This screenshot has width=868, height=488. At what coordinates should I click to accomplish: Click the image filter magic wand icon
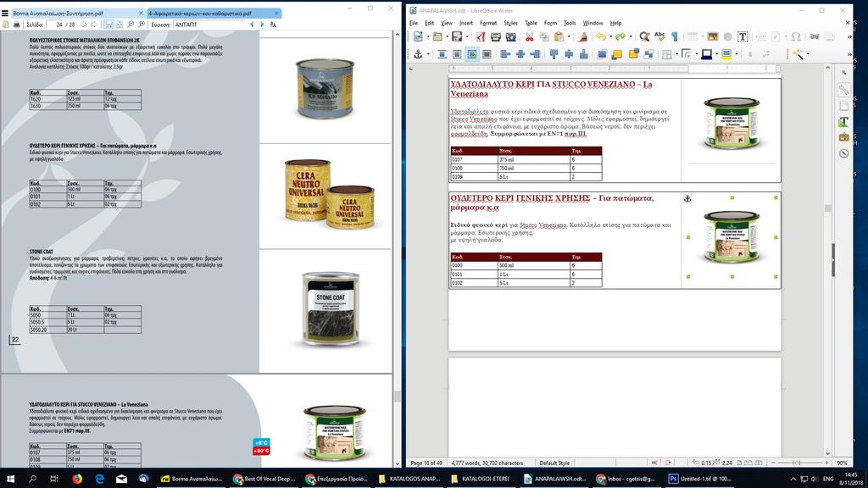point(797,54)
